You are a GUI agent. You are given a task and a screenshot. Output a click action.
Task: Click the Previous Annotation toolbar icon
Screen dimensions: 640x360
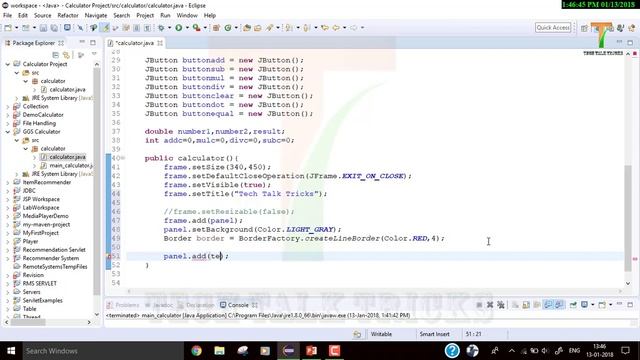[x=307, y=28]
